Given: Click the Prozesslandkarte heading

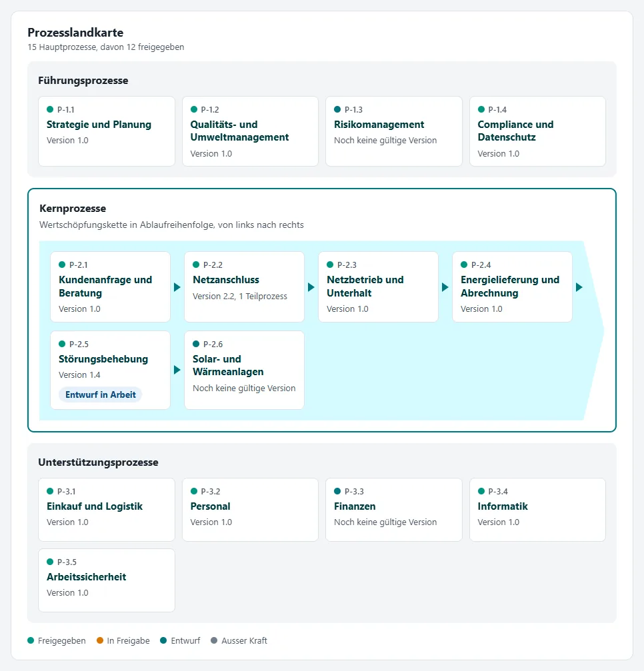Looking at the screenshot, I should [x=75, y=33].
